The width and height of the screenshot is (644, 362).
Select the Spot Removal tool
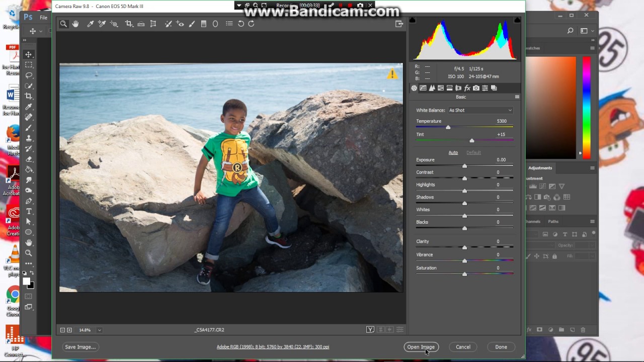pyautogui.click(x=169, y=24)
